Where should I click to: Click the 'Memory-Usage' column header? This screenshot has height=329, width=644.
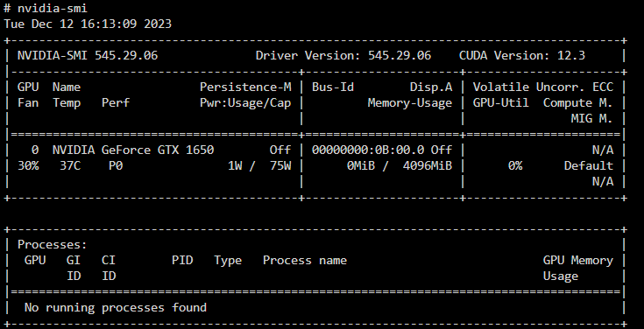(410, 103)
